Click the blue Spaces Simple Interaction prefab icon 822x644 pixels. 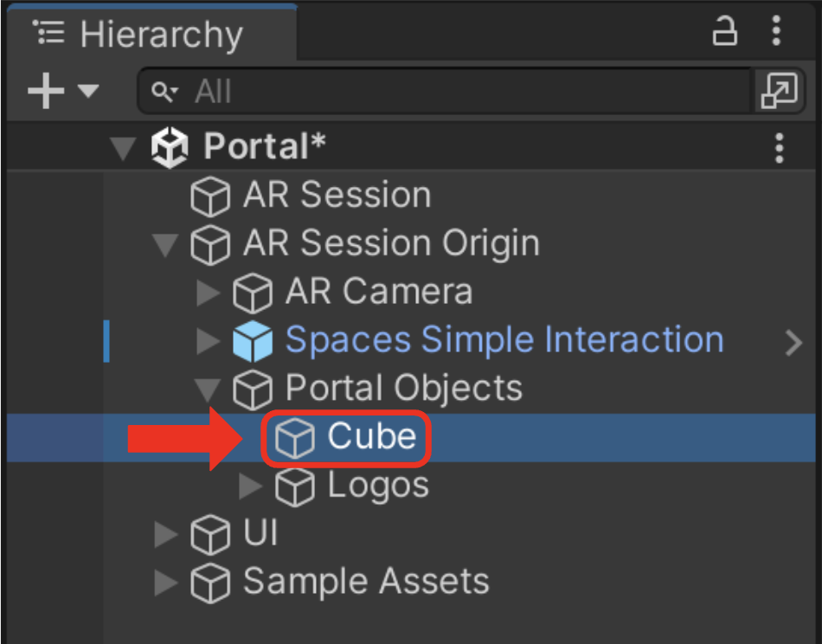(253, 341)
